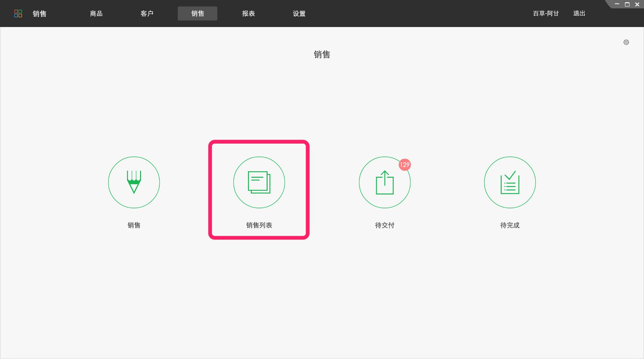644x359 pixels.
Task: Switch to the 报表 tab
Action: [248, 14]
